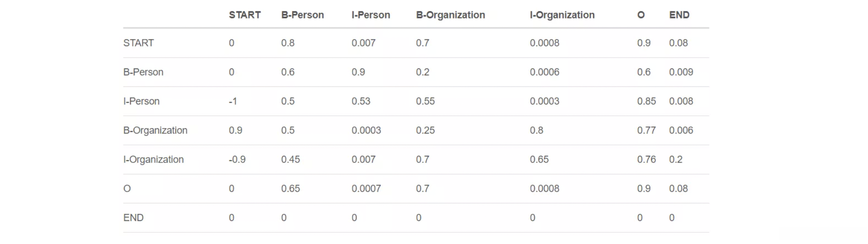Click the END row label

pos(133,218)
